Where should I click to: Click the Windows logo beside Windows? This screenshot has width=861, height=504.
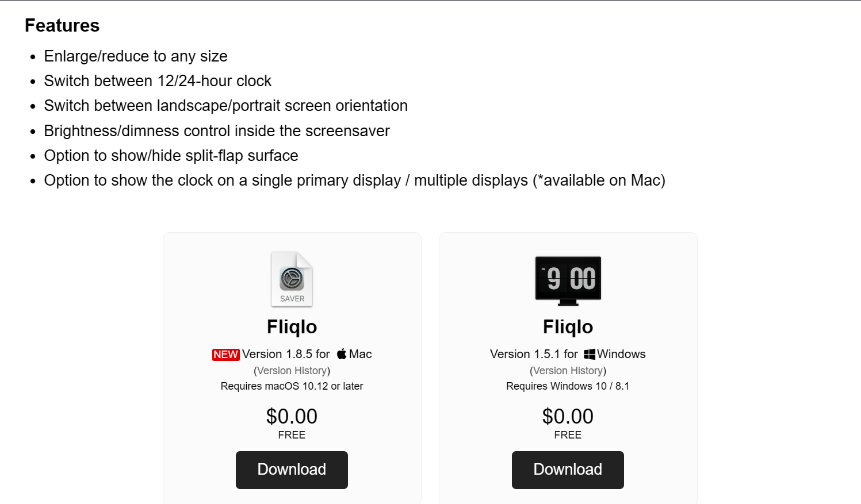589,354
